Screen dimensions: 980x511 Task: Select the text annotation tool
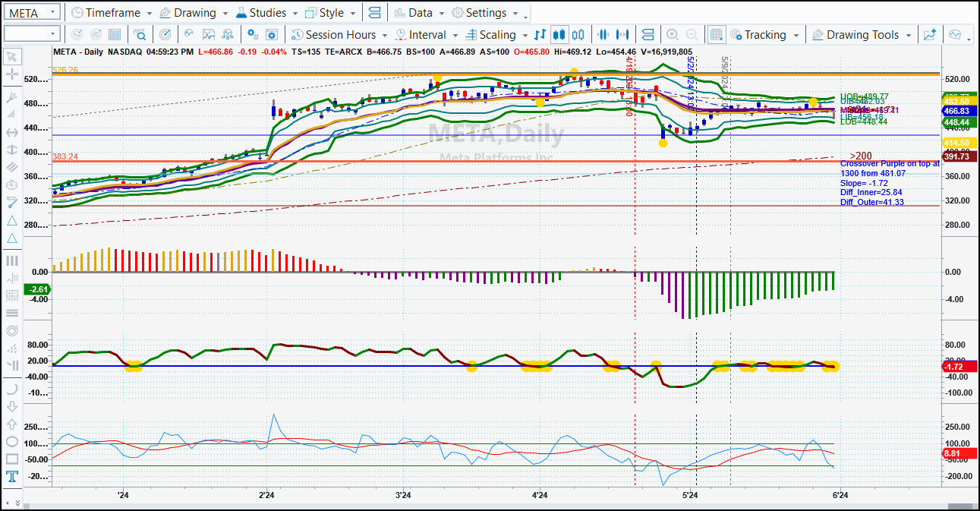tap(12, 477)
